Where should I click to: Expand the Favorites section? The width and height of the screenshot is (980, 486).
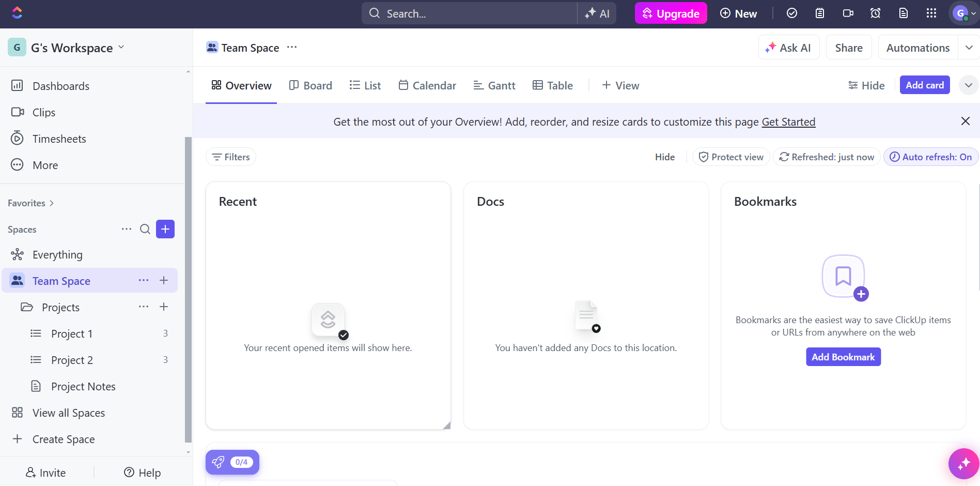30,203
